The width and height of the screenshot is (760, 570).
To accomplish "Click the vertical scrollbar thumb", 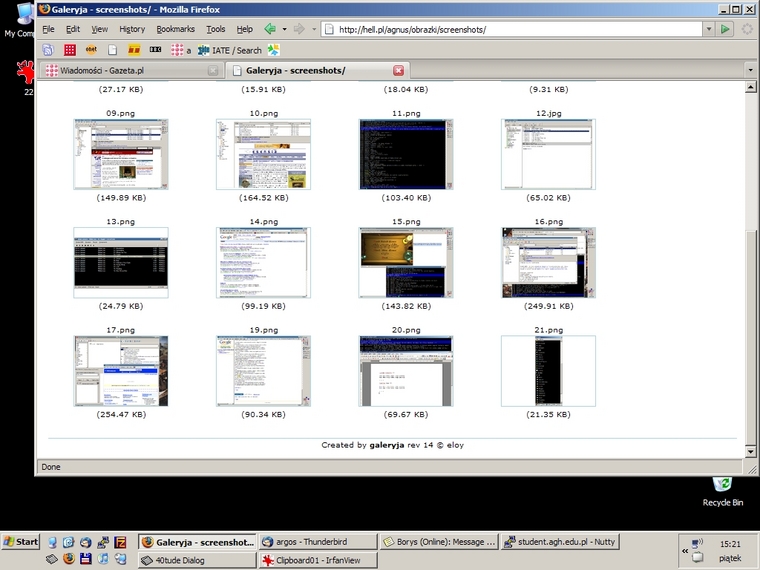I will [x=750, y=337].
